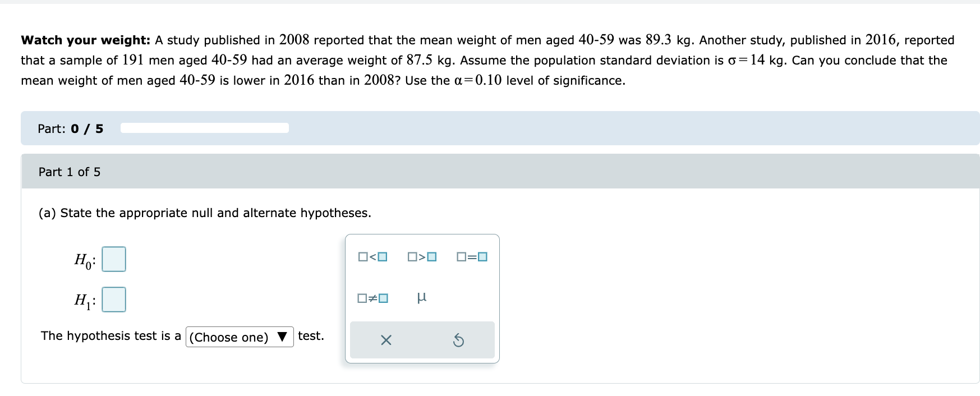Screen dimensions: 980x396
Task: Insert the population mean symbol μ
Action: (421, 298)
